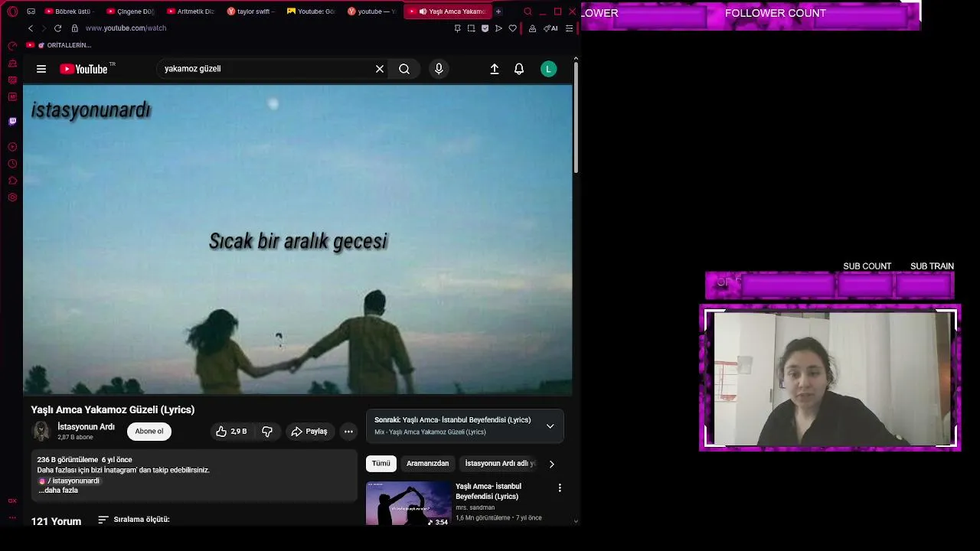This screenshot has height=551, width=980.
Task: Switch to the Çingene Düğ tab
Action: [x=130, y=11]
